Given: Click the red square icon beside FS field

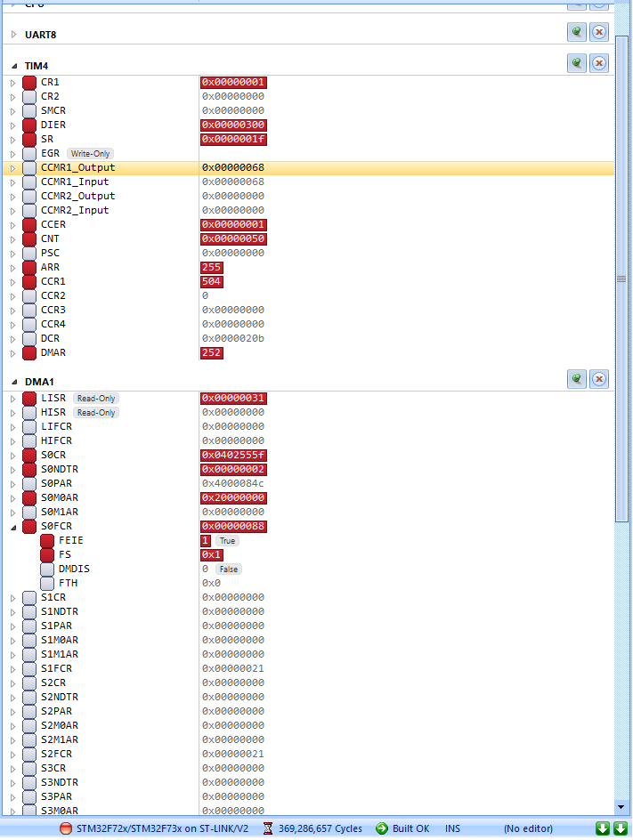Looking at the screenshot, I should tap(47, 555).
